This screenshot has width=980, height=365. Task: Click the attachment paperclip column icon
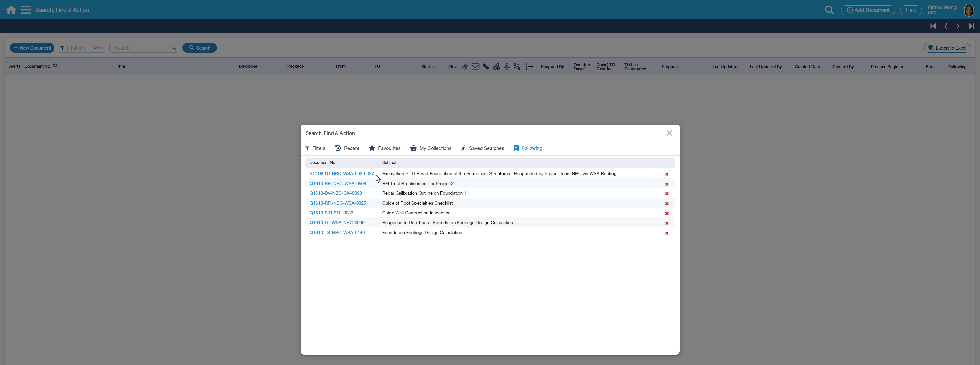coord(465,67)
